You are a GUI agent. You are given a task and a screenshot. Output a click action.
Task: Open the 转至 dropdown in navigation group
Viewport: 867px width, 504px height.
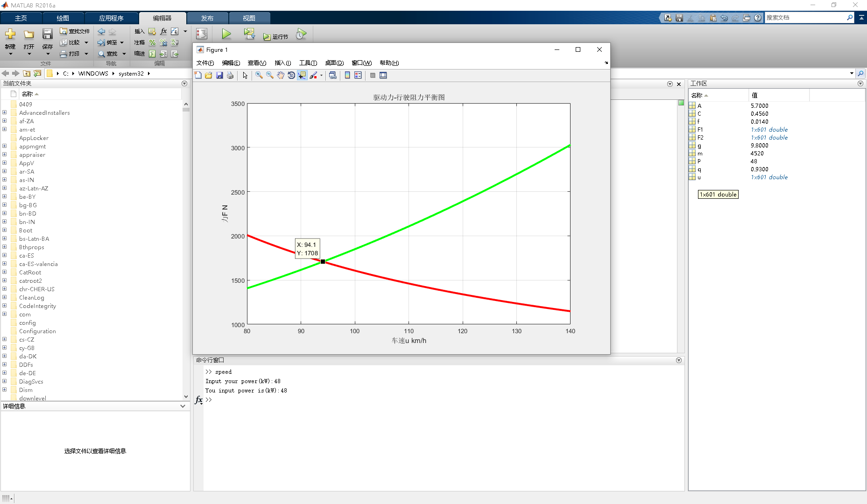tap(122, 42)
